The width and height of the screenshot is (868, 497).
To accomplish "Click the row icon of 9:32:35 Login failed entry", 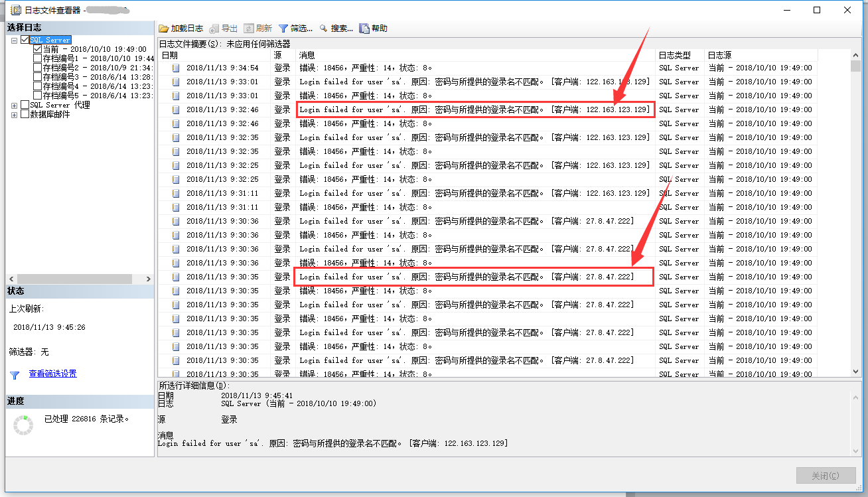I will pos(176,137).
